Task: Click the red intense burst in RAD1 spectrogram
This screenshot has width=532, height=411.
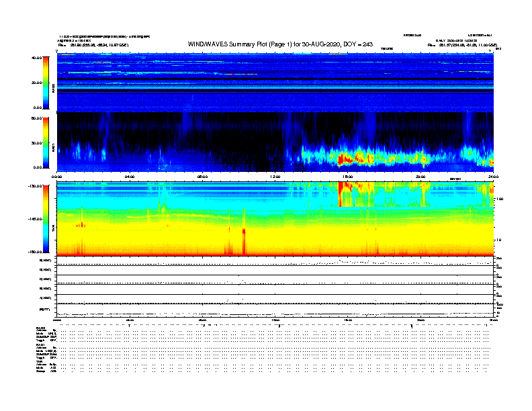Action: point(345,158)
